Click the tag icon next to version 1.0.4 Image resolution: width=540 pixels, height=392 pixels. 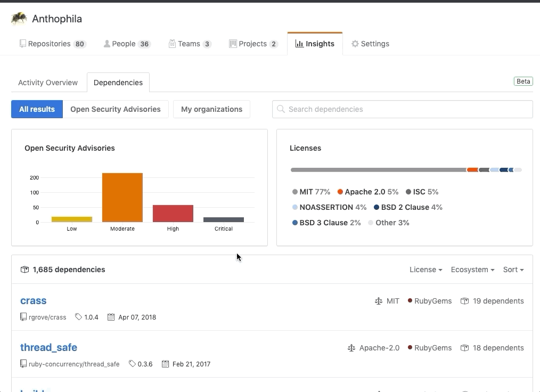coord(79,317)
